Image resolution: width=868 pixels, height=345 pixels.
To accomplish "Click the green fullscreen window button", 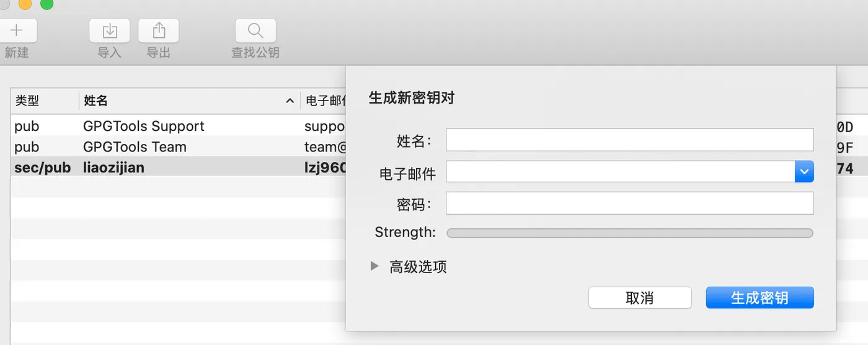I will (x=46, y=4).
